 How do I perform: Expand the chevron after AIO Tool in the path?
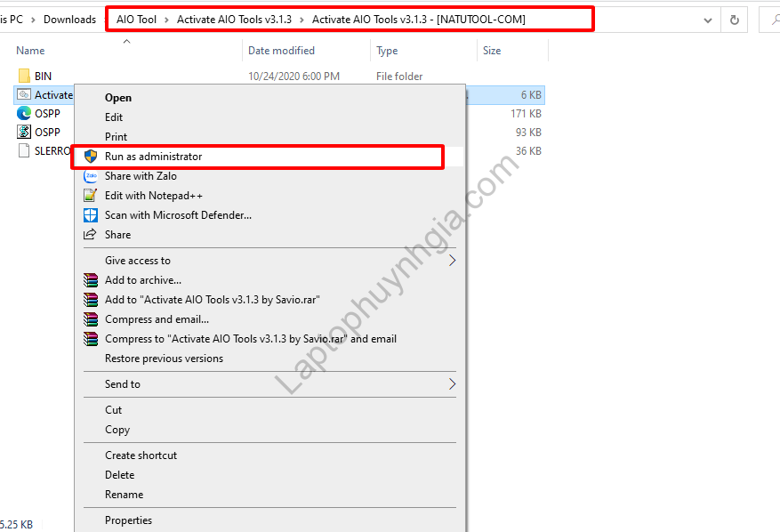[x=166, y=20]
